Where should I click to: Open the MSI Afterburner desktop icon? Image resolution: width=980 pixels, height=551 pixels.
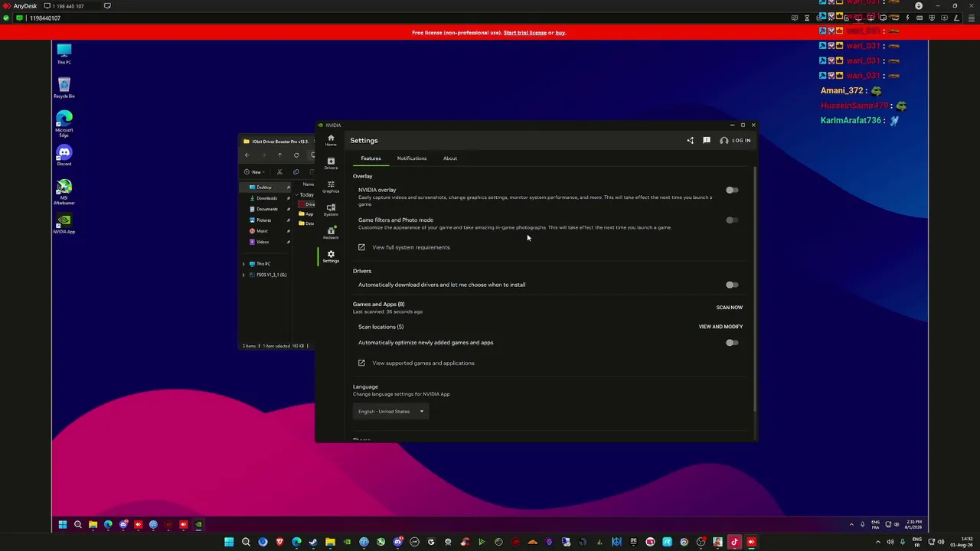(x=64, y=192)
